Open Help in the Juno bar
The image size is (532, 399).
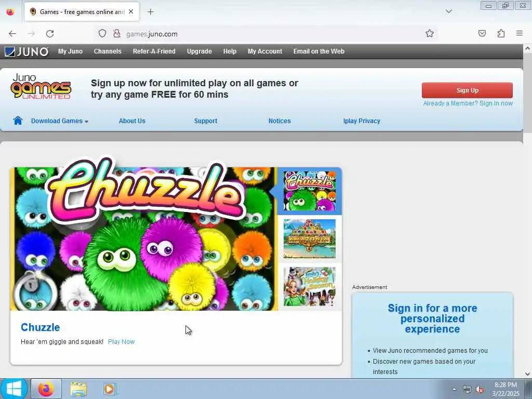pyautogui.click(x=230, y=51)
